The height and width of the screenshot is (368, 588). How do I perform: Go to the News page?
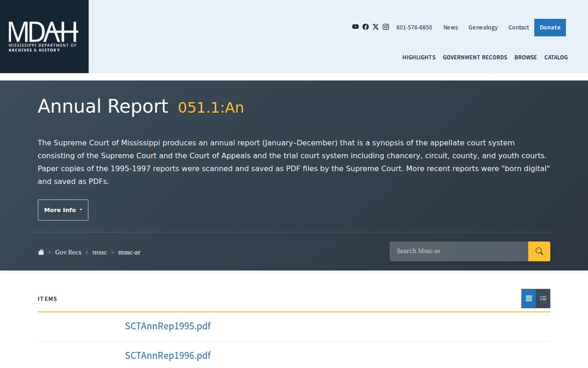pyautogui.click(x=450, y=27)
